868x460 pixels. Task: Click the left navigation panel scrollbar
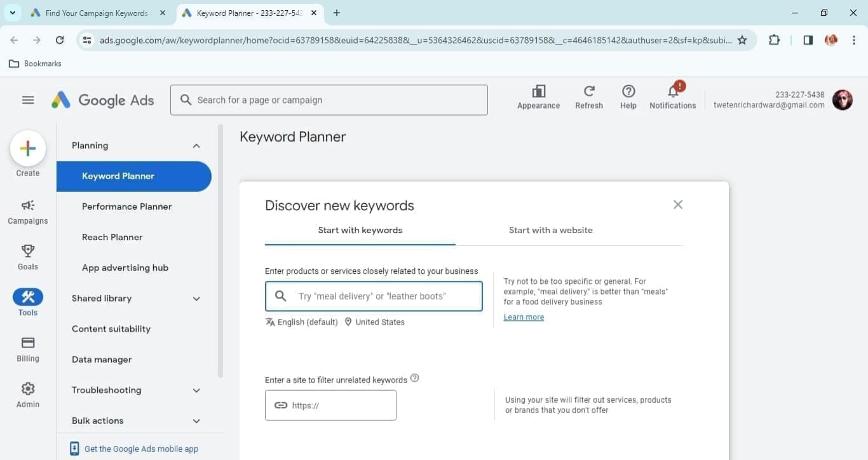tap(220, 251)
